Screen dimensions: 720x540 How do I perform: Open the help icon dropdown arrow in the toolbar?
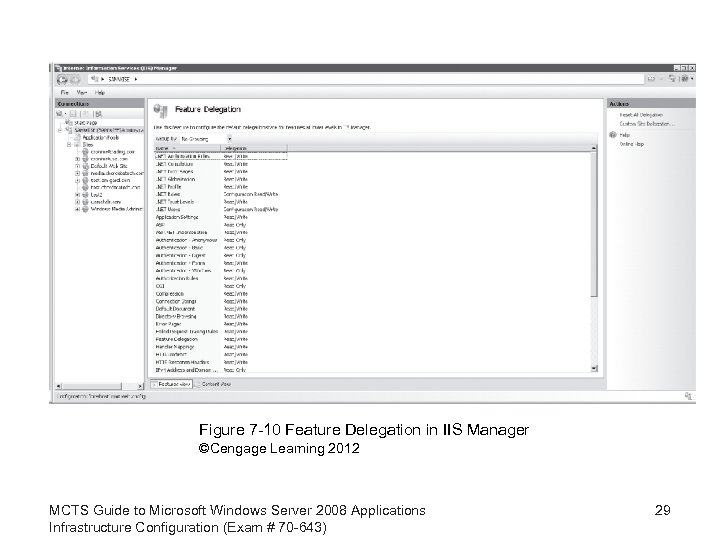coord(692,79)
